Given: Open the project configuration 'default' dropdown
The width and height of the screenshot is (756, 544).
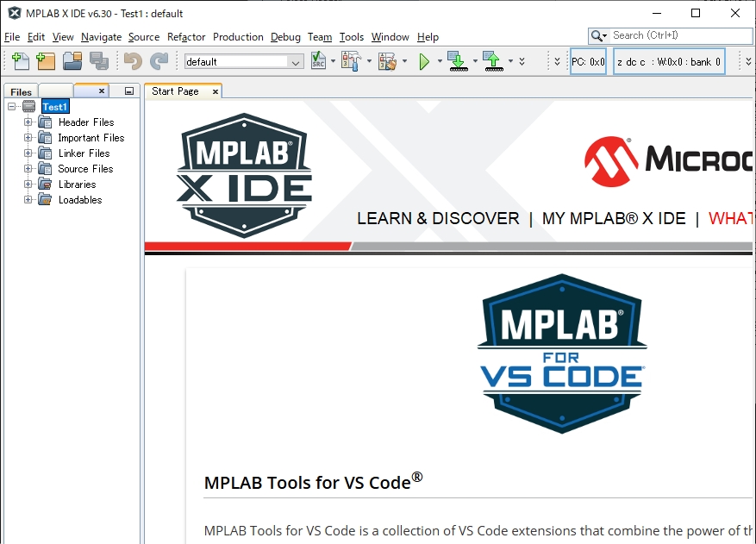Looking at the screenshot, I should click(x=296, y=62).
